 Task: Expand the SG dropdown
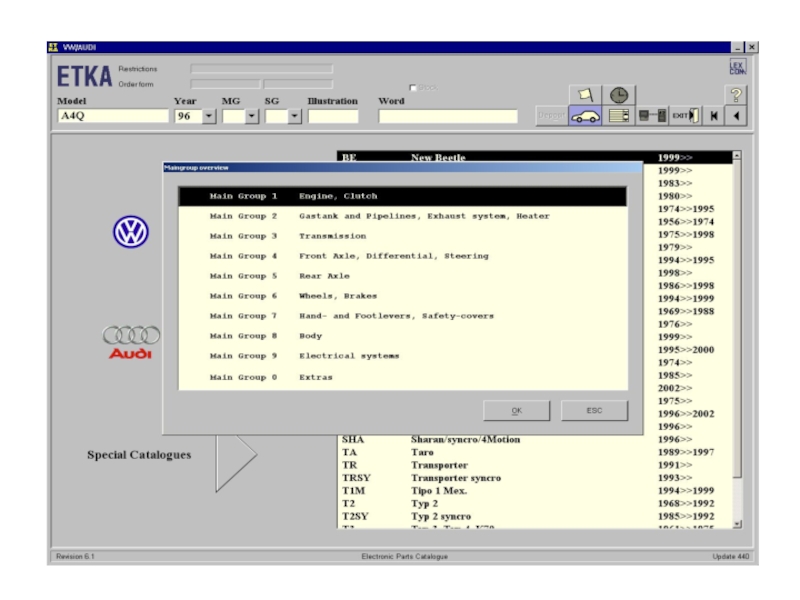tap(294, 116)
